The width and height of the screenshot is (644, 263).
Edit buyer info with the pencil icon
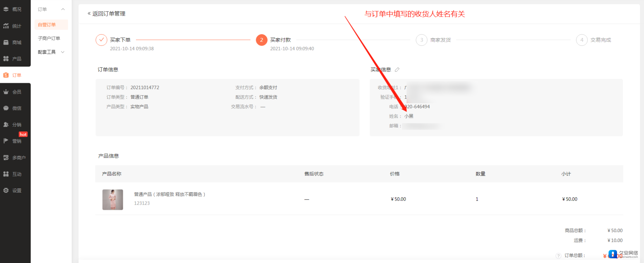pyautogui.click(x=397, y=70)
